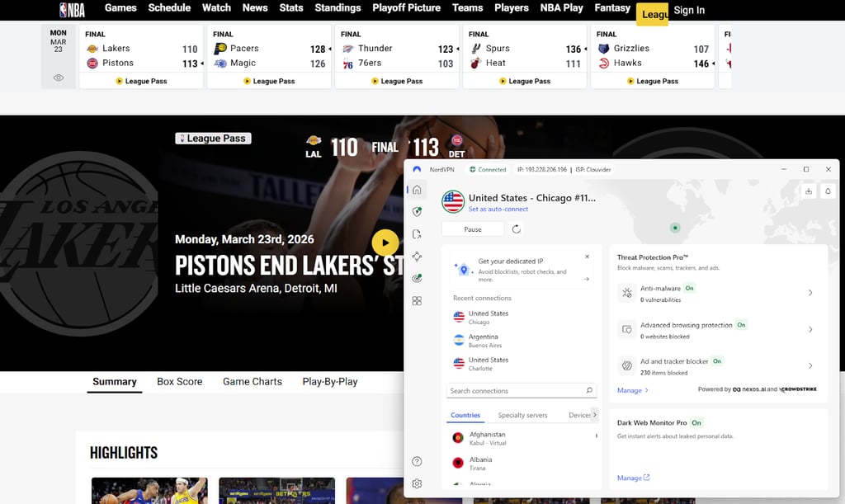The width and height of the screenshot is (845, 504).
Task: Click the NordVPN logo in the title bar
Action: click(x=417, y=169)
